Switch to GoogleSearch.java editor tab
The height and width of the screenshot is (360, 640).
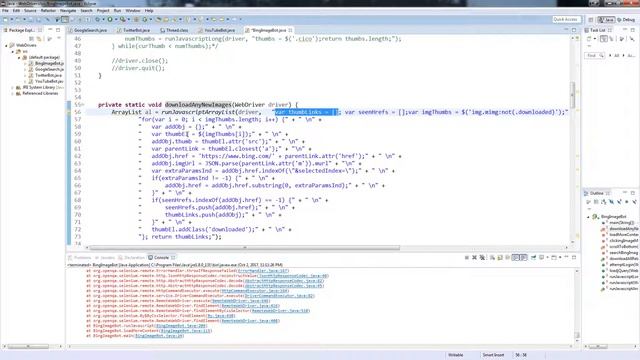pos(90,30)
